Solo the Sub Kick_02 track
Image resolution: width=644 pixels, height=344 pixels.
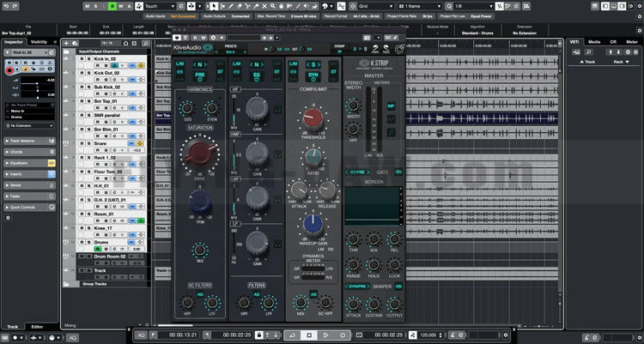(x=88, y=87)
